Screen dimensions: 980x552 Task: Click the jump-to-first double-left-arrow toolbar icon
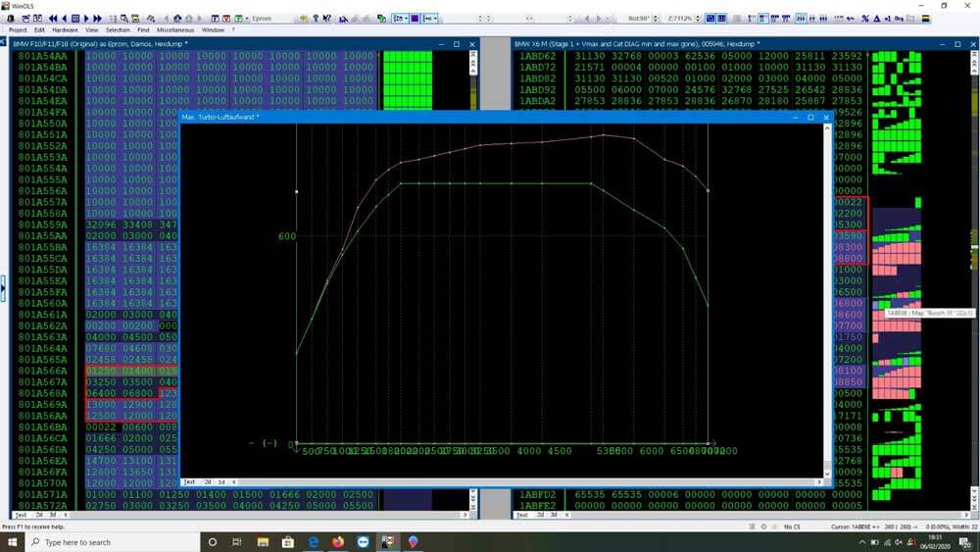tap(53, 19)
